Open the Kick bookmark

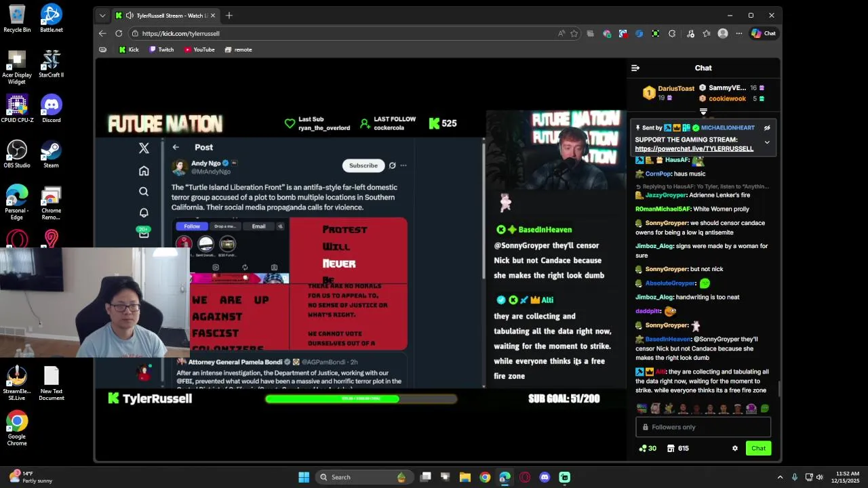pos(129,49)
